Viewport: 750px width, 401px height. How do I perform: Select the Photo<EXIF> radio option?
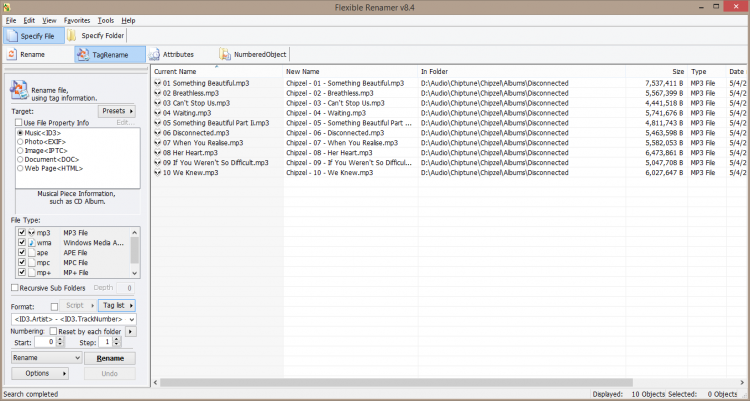(x=20, y=142)
